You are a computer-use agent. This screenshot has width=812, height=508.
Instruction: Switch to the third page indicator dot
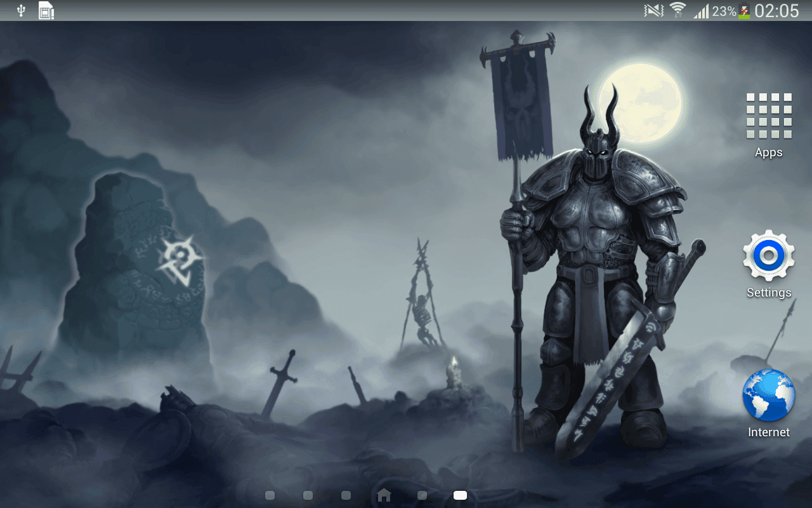coord(346,495)
